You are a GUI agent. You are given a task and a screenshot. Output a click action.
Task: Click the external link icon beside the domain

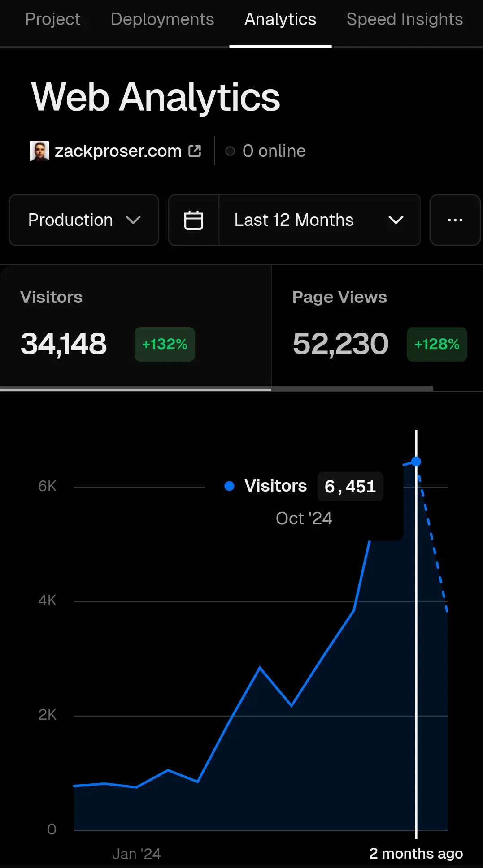pyautogui.click(x=195, y=151)
